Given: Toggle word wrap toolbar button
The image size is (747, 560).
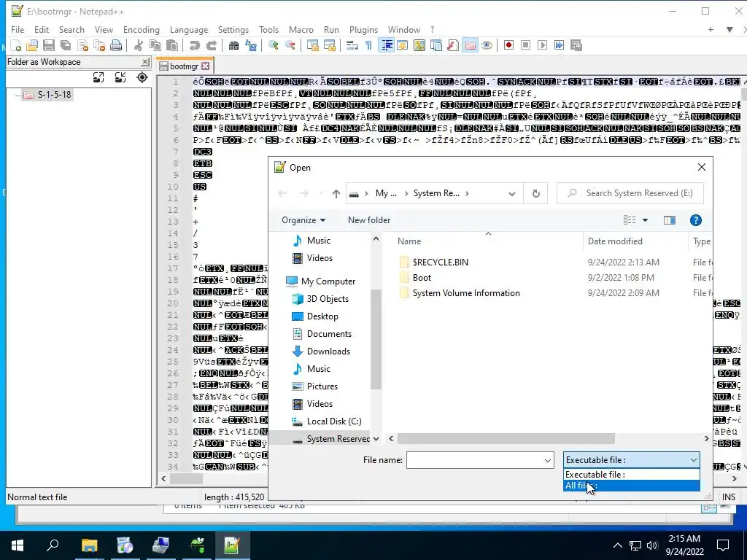Looking at the screenshot, I should pyautogui.click(x=352, y=45).
